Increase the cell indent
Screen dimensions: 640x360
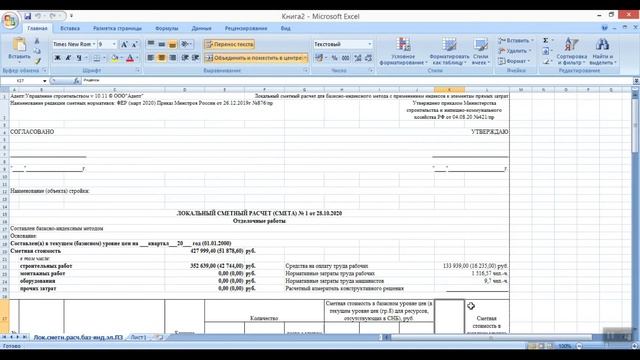click(x=196, y=58)
